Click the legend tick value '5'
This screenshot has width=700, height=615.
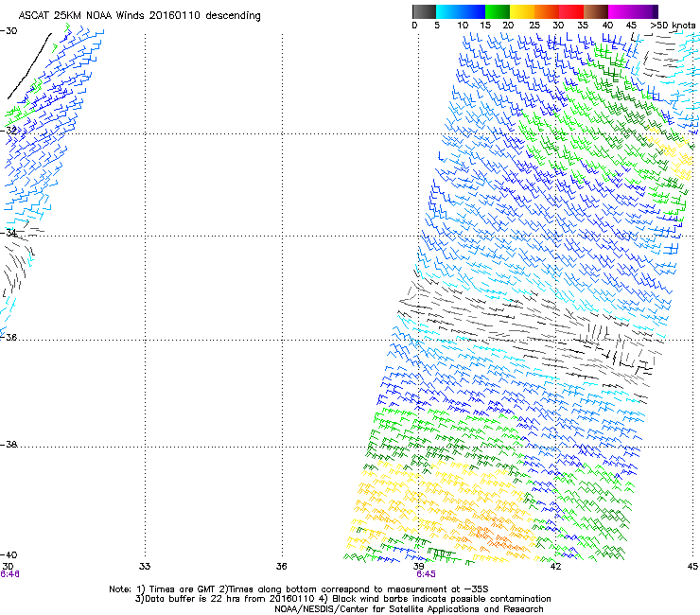pyautogui.click(x=437, y=26)
